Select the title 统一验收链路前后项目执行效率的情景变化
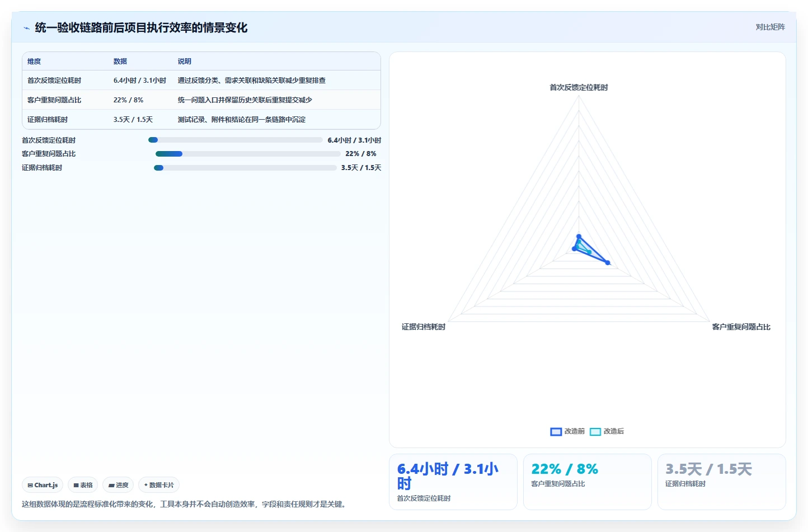The image size is (808, 532). tap(141, 27)
